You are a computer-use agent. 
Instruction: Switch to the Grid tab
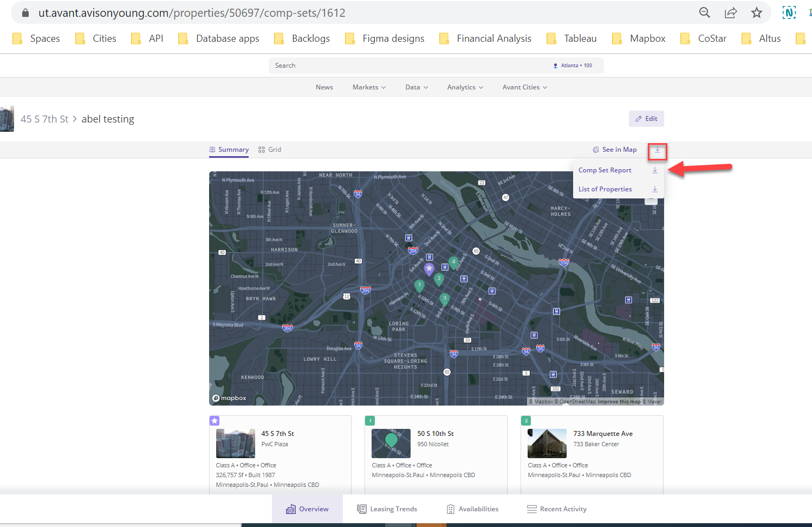[270, 150]
